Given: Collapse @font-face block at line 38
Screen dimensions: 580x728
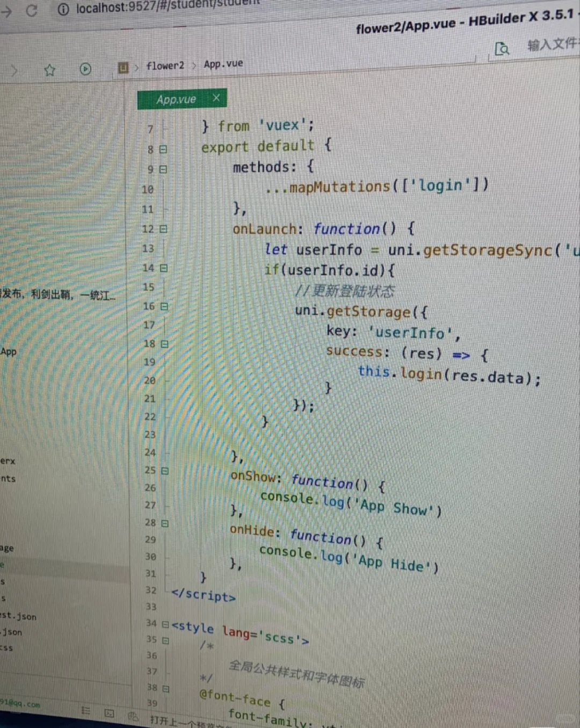Looking at the screenshot, I should [166, 688].
